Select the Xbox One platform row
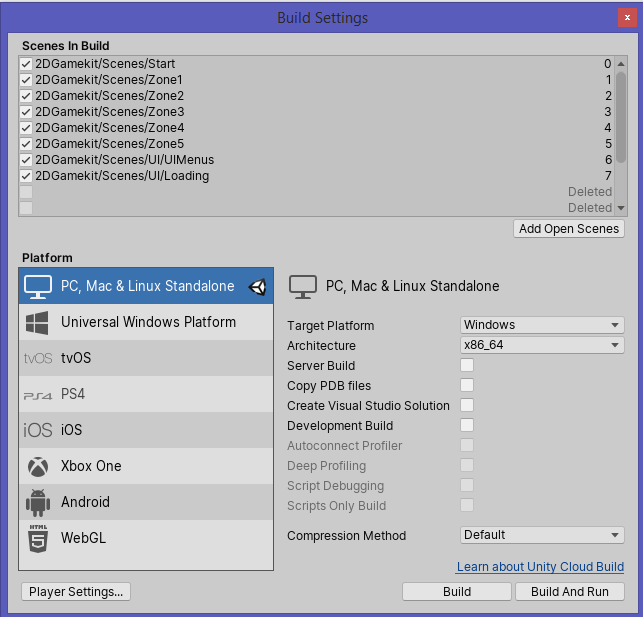This screenshot has height=617, width=643. point(146,467)
